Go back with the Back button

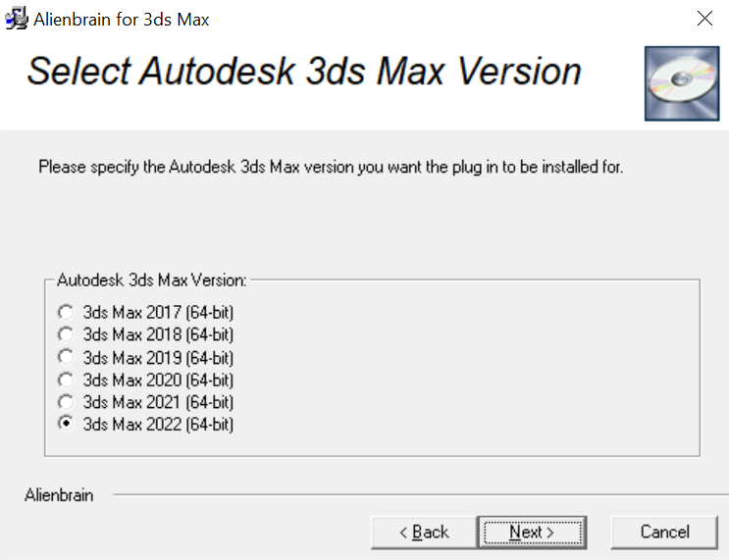coord(423,533)
